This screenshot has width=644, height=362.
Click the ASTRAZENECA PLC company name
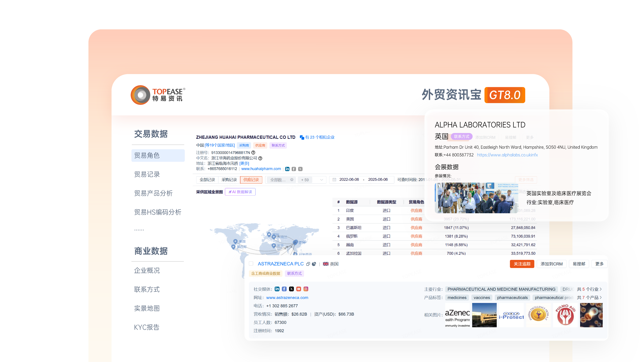pyautogui.click(x=281, y=264)
